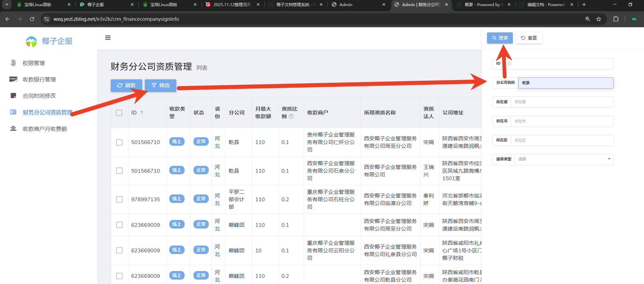
Task: Click the 重置 reset button
Action: pos(529,38)
